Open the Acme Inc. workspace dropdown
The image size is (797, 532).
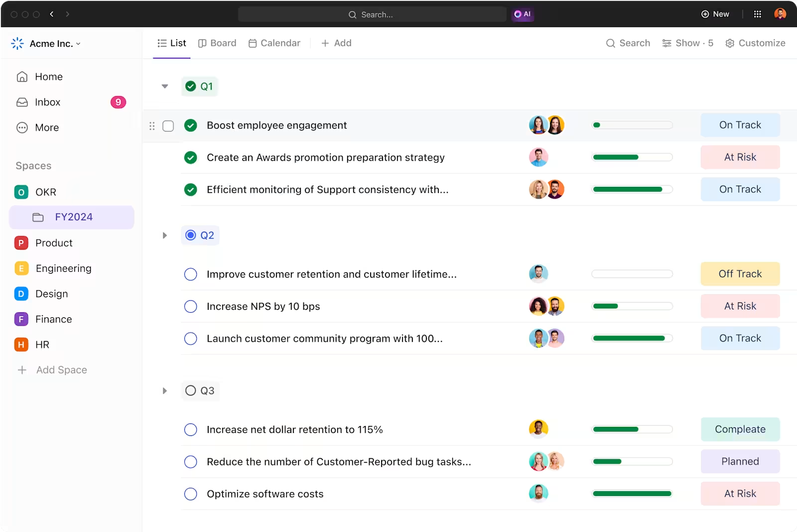(x=55, y=44)
